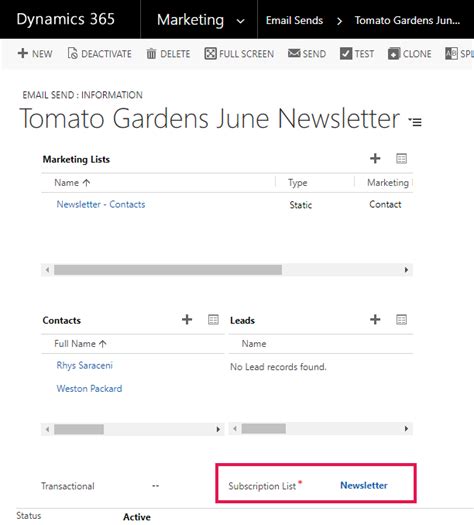The height and width of the screenshot is (525, 474).
Task: Click SEND command label
Action: tap(314, 54)
